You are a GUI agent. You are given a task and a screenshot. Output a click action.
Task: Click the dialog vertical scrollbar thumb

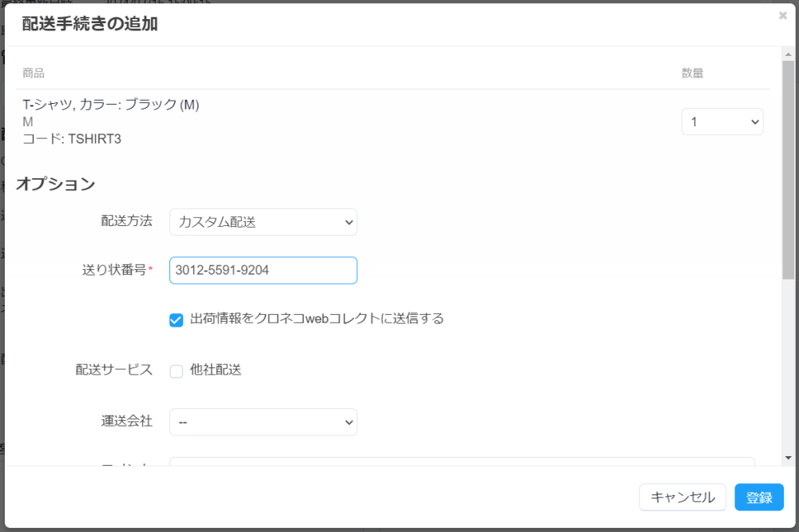pyautogui.click(x=789, y=169)
